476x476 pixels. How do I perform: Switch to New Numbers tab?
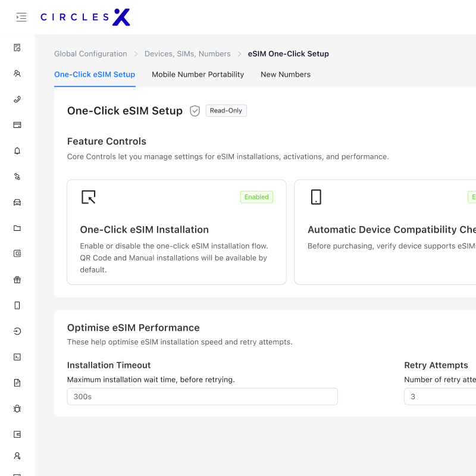[286, 75]
